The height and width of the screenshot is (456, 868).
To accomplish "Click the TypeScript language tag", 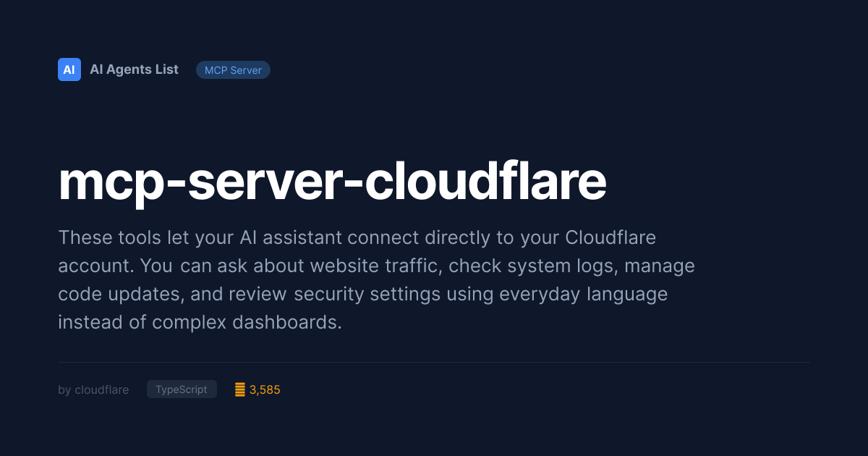I will [x=182, y=389].
